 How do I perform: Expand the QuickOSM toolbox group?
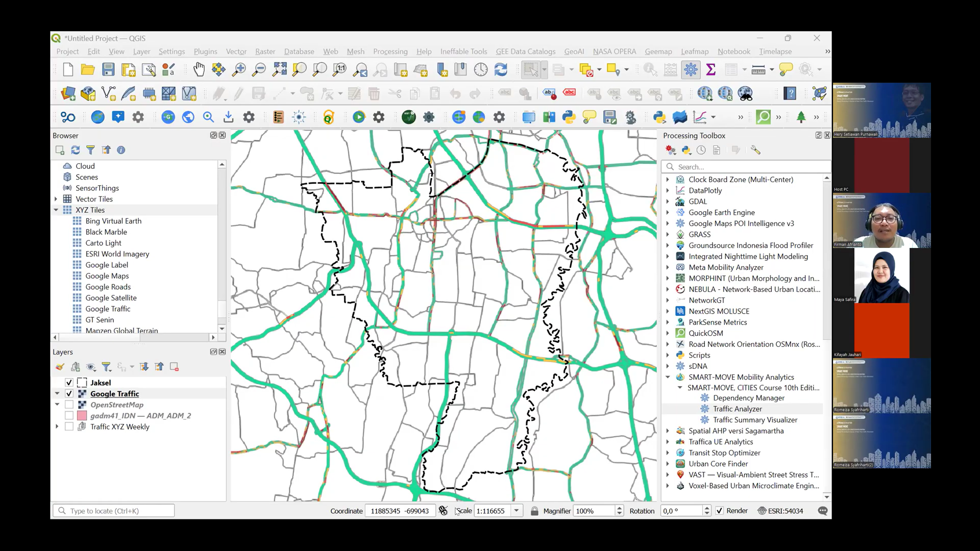pyautogui.click(x=667, y=333)
